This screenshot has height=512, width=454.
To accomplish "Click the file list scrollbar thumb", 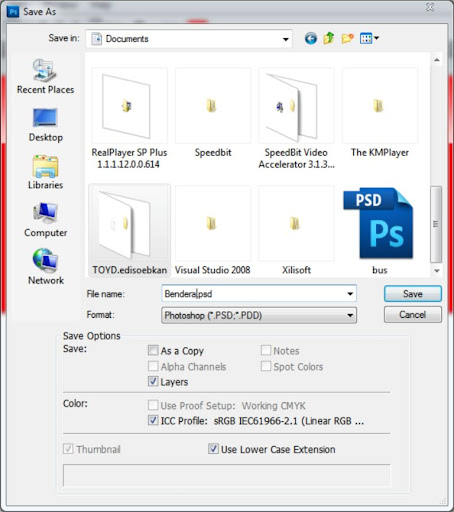I will point(436,225).
